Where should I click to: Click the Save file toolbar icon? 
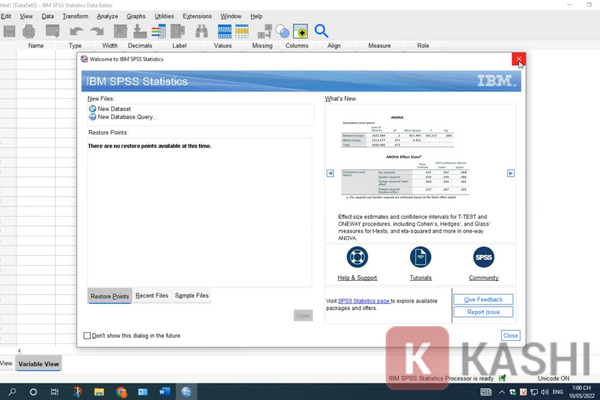tap(9, 31)
